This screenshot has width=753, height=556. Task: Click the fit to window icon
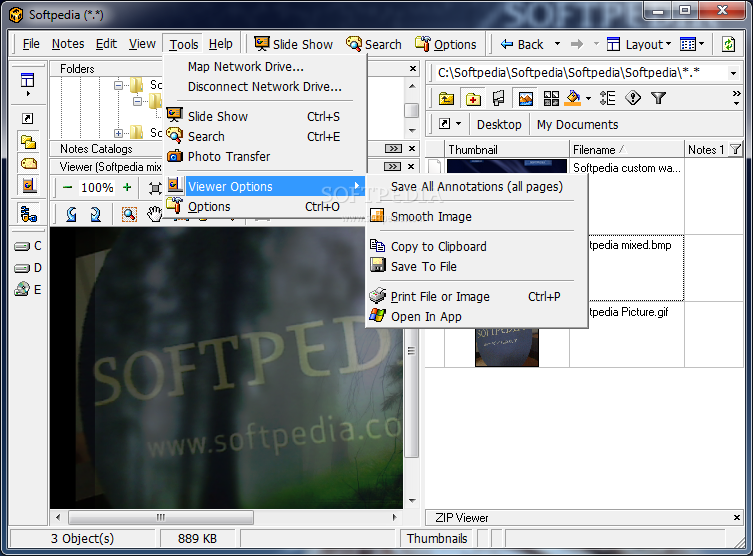click(x=155, y=188)
